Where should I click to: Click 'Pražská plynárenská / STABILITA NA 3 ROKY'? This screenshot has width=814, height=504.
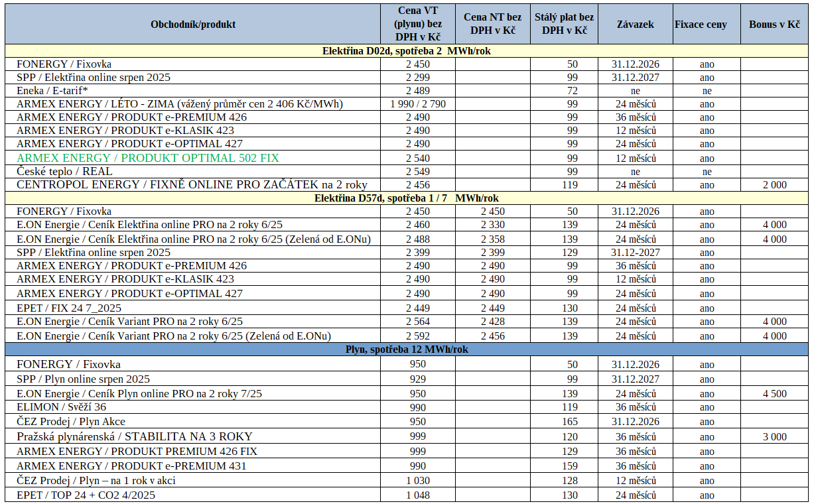pos(135,436)
